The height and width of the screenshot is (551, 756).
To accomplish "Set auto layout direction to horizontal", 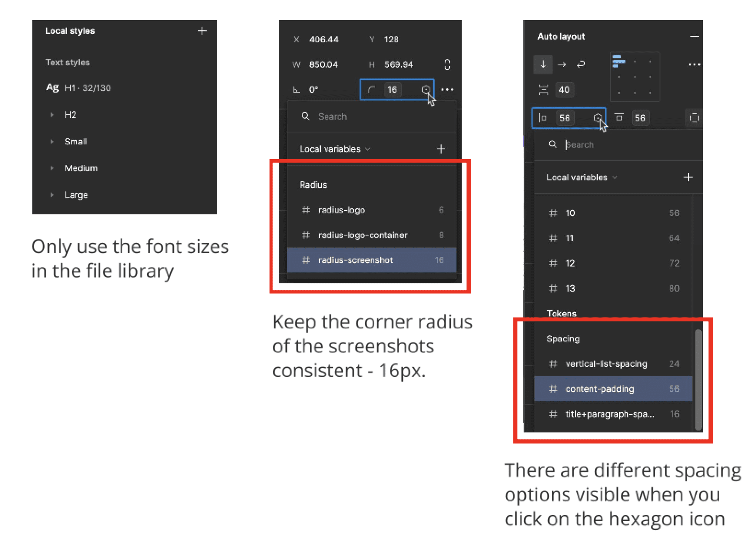I will tap(562, 64).
